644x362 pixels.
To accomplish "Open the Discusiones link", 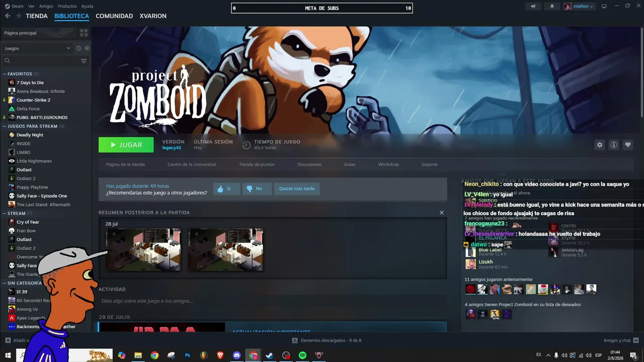I will 309,164.
